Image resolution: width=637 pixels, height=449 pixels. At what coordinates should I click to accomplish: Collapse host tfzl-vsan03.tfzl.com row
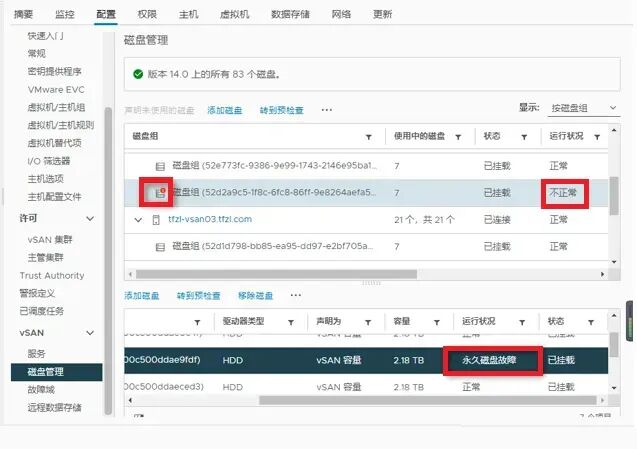[x=139, y=220]
